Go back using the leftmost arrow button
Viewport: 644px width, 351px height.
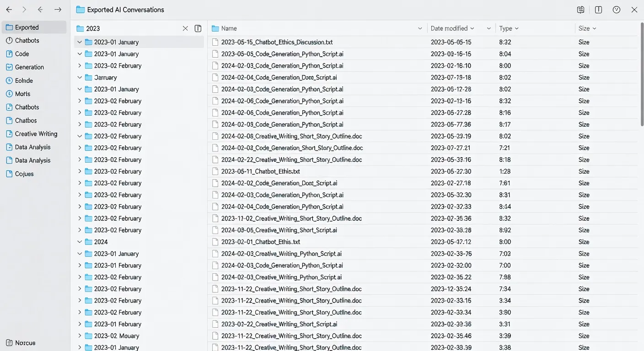tap(9, 10)
